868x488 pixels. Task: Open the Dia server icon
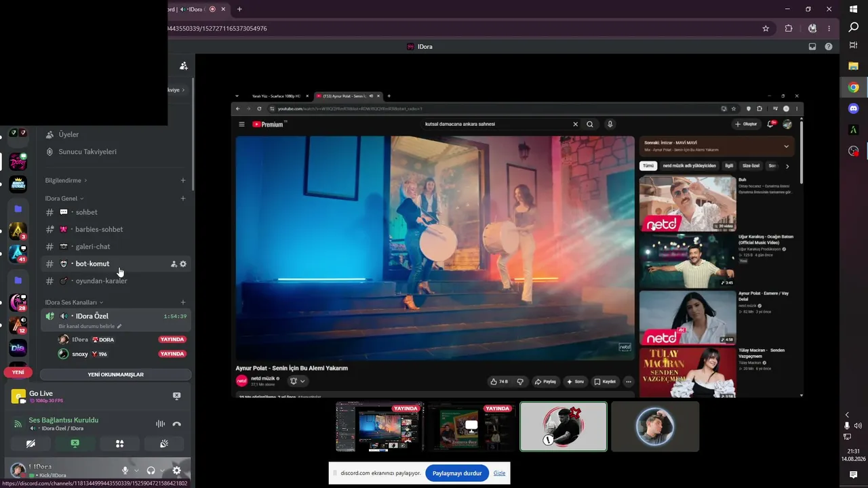click(18, 348)
